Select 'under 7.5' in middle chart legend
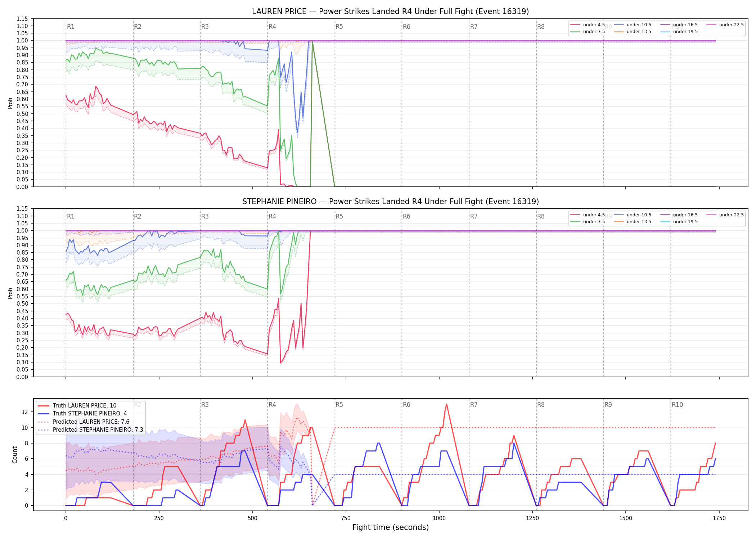The width and height of the screenshot is (756, 540). (x=587, y=222)
